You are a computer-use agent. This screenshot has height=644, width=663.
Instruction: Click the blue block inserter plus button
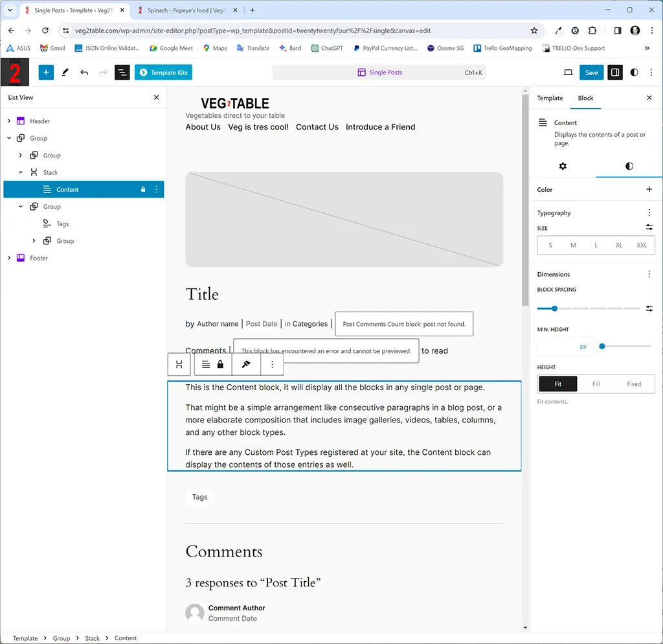(x=46, y=73)
